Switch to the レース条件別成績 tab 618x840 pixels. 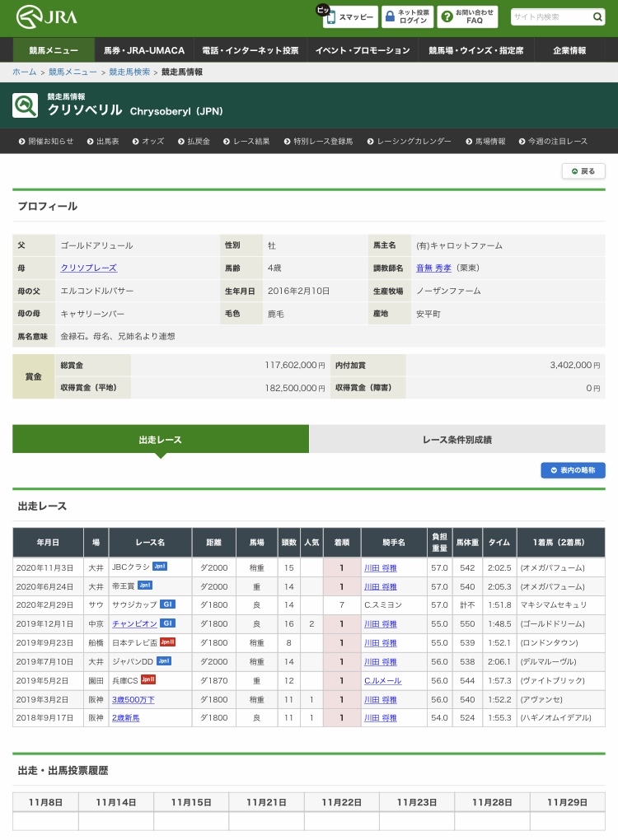(x=456, y=440)
